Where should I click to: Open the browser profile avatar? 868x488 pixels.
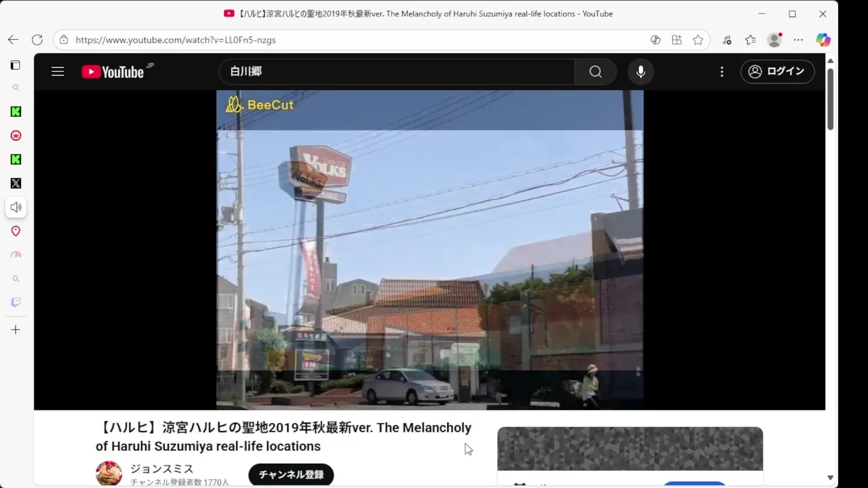(x=774, y=40)
